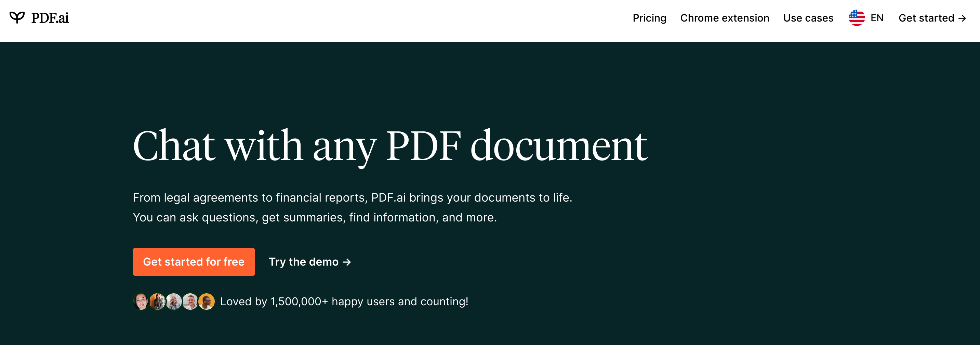Screen dimensions: 980x345
Task: Click the third avatar, blonde woman in denim
Action: (x=174, y=301)
